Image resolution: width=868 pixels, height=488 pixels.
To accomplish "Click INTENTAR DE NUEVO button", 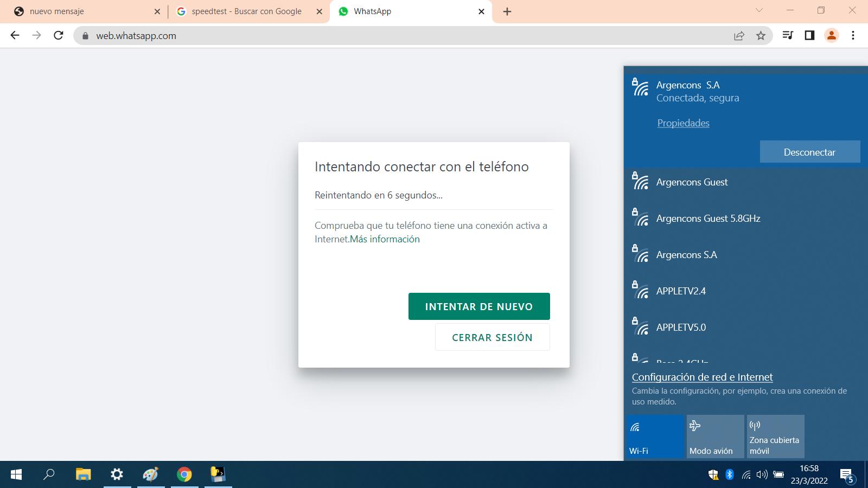I will click(x=479, y=306).
